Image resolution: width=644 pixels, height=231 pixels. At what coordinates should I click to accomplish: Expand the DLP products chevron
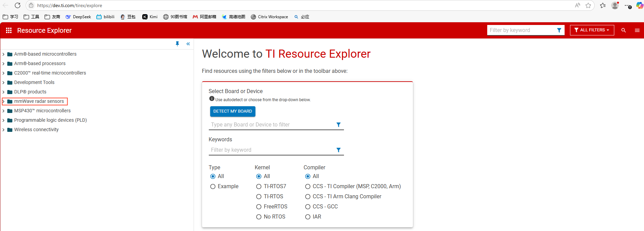tap(3, 92)
